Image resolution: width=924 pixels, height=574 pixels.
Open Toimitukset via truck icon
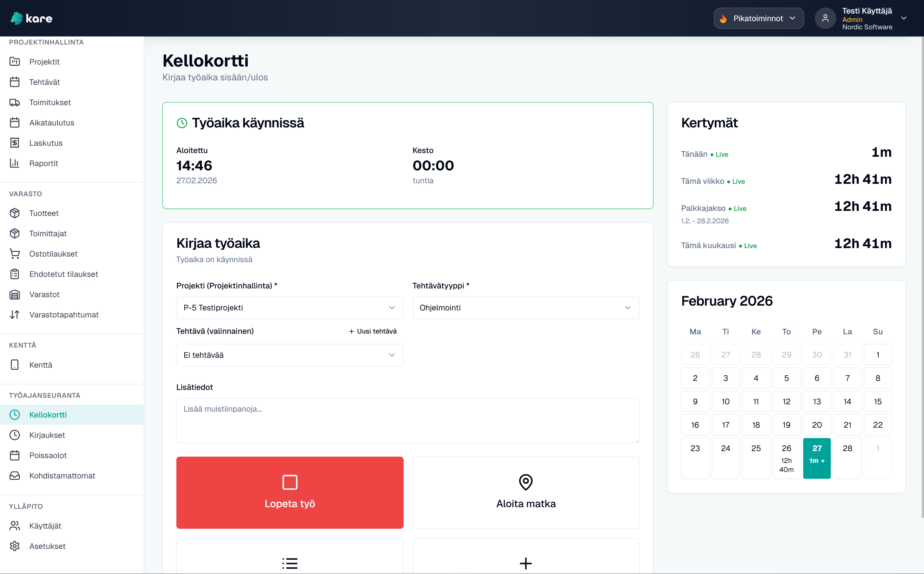(x=14, y=103)
